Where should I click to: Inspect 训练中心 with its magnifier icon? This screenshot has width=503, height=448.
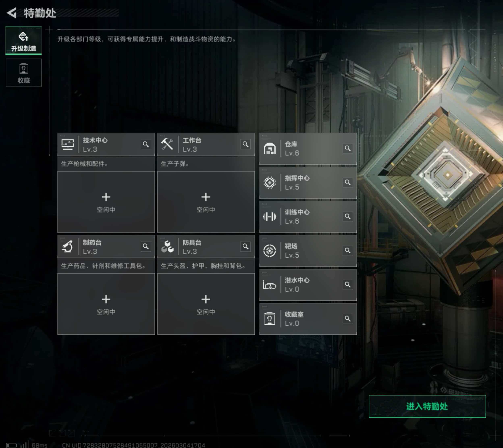pos(347,216)
